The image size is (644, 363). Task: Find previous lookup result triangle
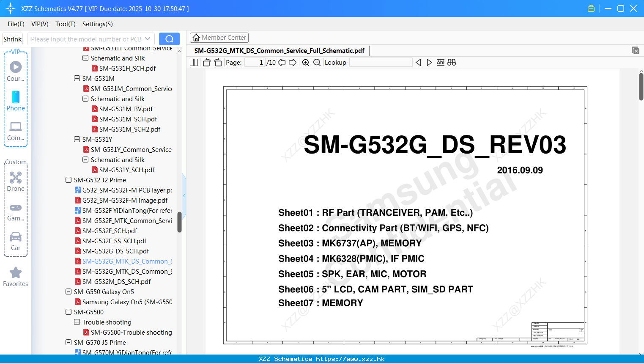pyautogui.click(x=418, y=63)
